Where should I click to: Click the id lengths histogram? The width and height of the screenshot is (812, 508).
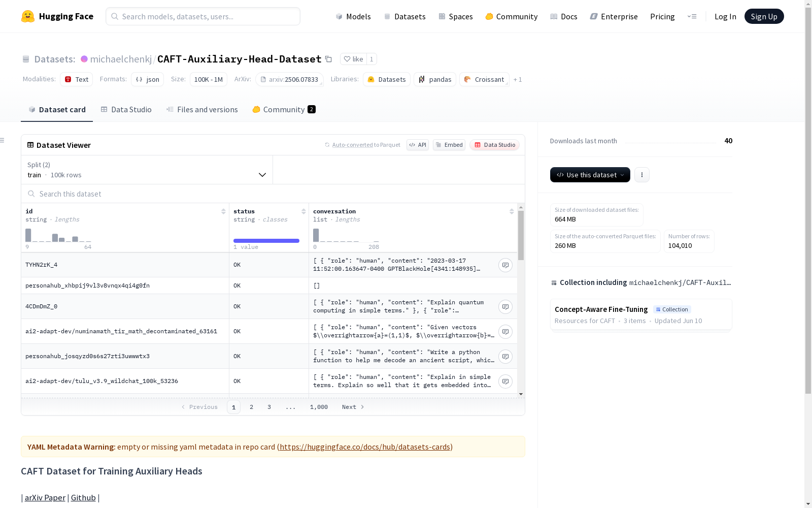(58, 235)
